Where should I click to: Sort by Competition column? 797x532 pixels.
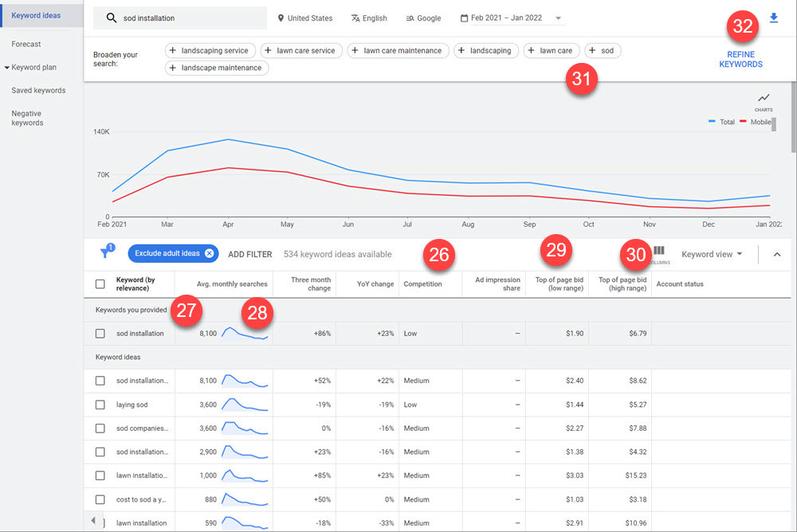point(422,284)
